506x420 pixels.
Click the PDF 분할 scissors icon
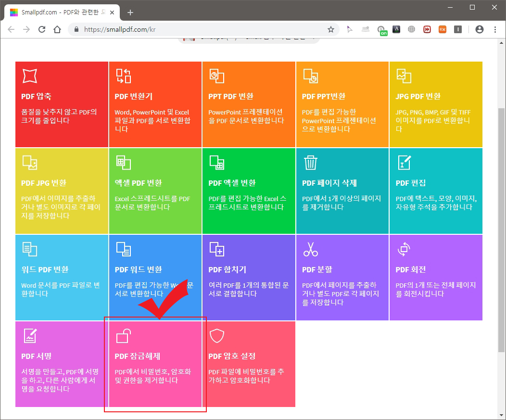pos(310,249)
